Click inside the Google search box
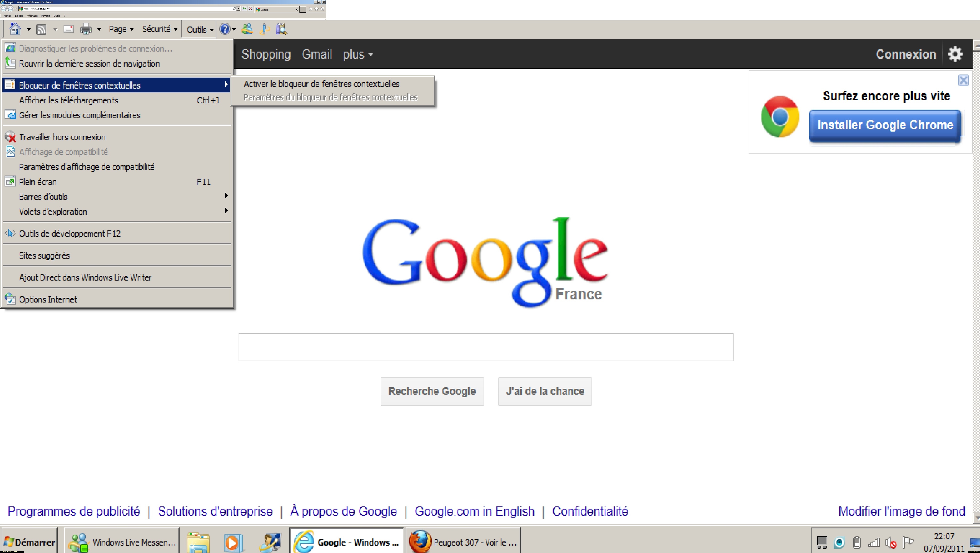The height and width of the screenshot is (553, 980). (486, 347)
